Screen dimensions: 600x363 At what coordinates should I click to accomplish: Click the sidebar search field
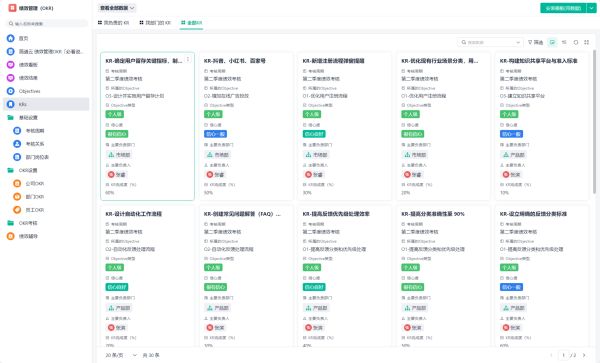tap(47, 24)
